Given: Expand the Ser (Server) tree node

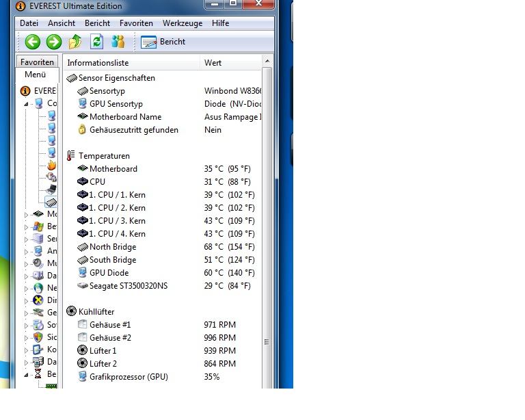Looking at the screenshot, I should 26,239.
